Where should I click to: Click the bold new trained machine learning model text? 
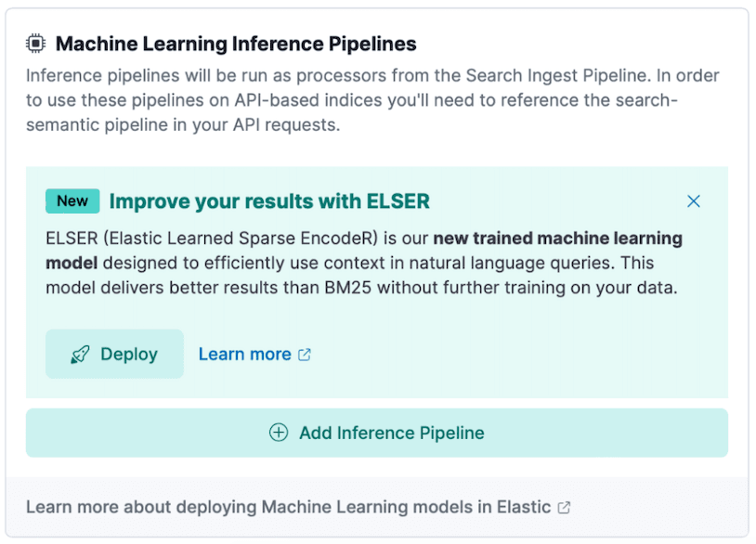pos(557,239)
